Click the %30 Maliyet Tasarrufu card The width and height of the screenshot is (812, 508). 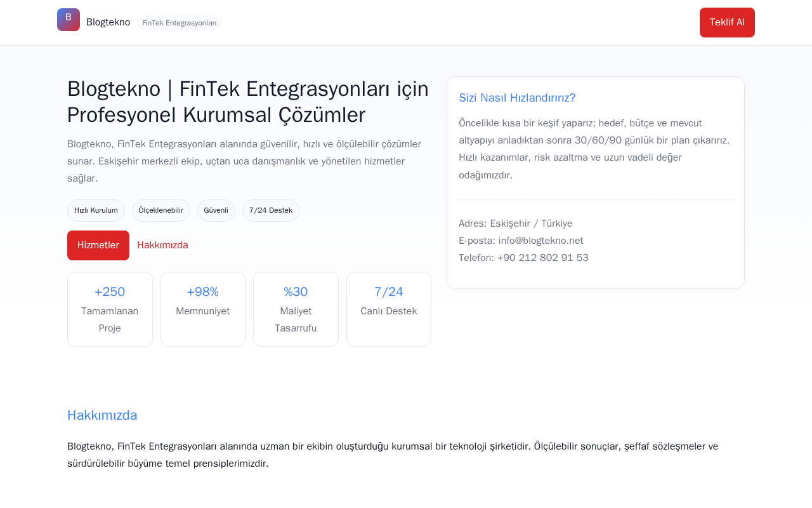point(296,309)
